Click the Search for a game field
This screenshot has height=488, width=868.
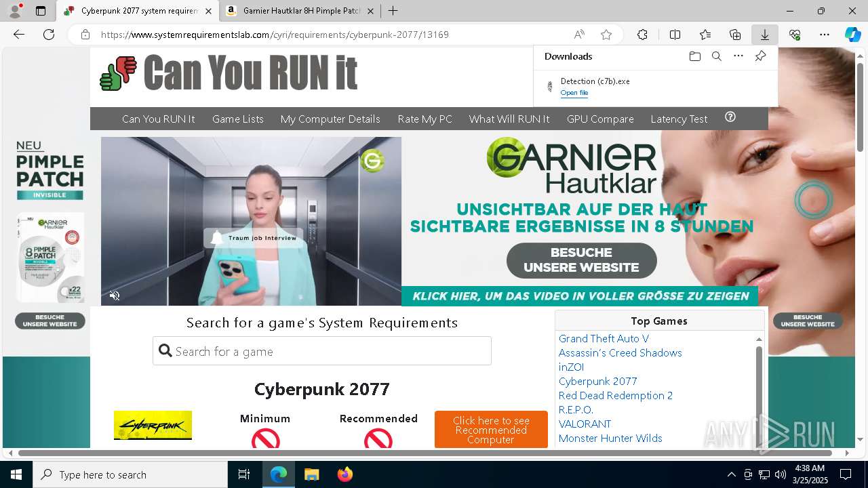pos(322,351)
